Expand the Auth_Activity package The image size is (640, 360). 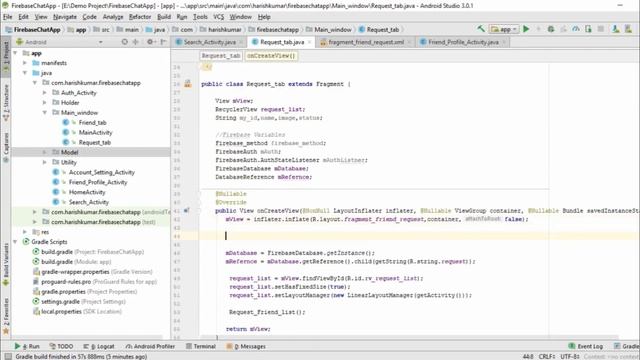(x=44, y=93)
